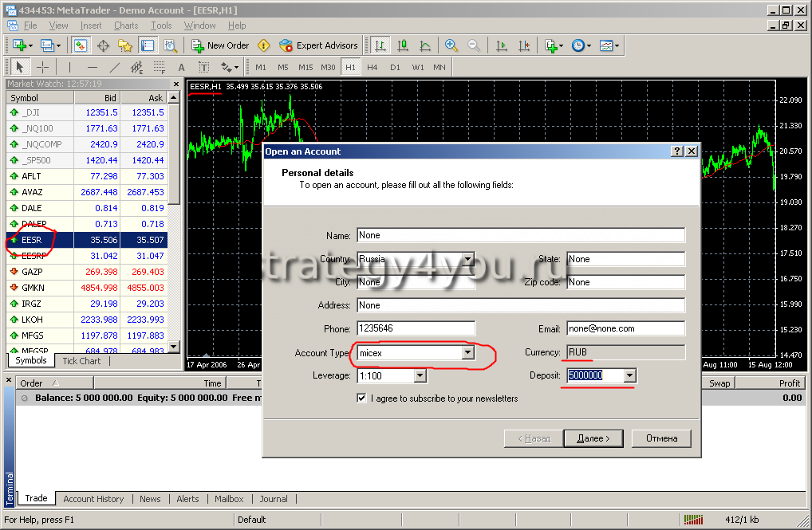
Task: Expand the Deposit dropdown
Action: 629,375
